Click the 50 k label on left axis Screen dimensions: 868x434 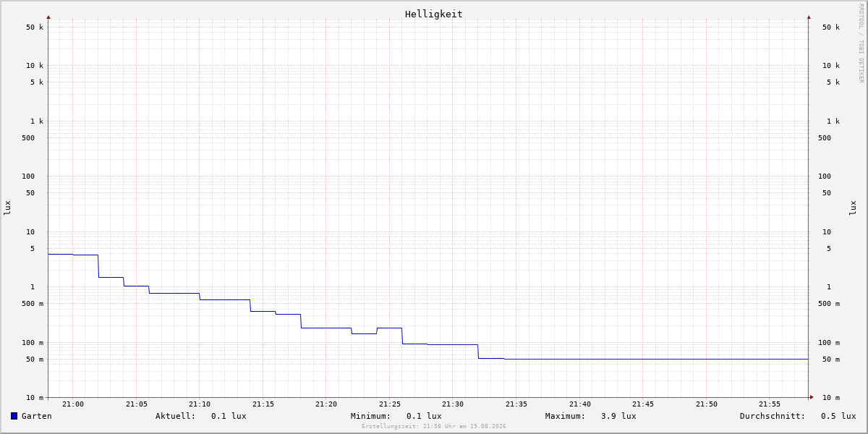click(35, 27)
